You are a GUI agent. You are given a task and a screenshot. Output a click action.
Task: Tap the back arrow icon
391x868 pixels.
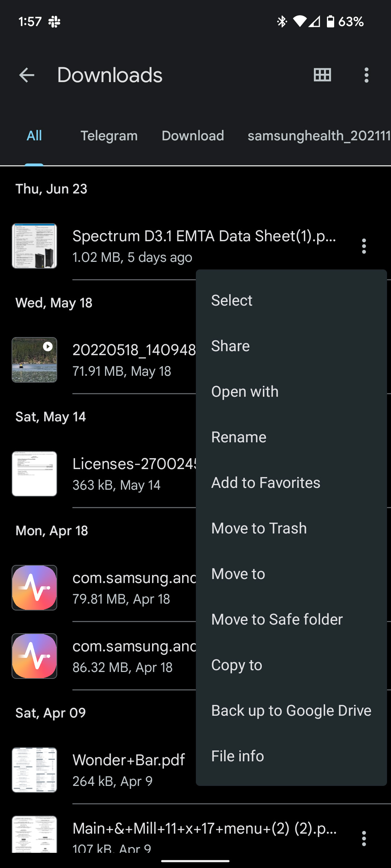click(x=26, y=75)
